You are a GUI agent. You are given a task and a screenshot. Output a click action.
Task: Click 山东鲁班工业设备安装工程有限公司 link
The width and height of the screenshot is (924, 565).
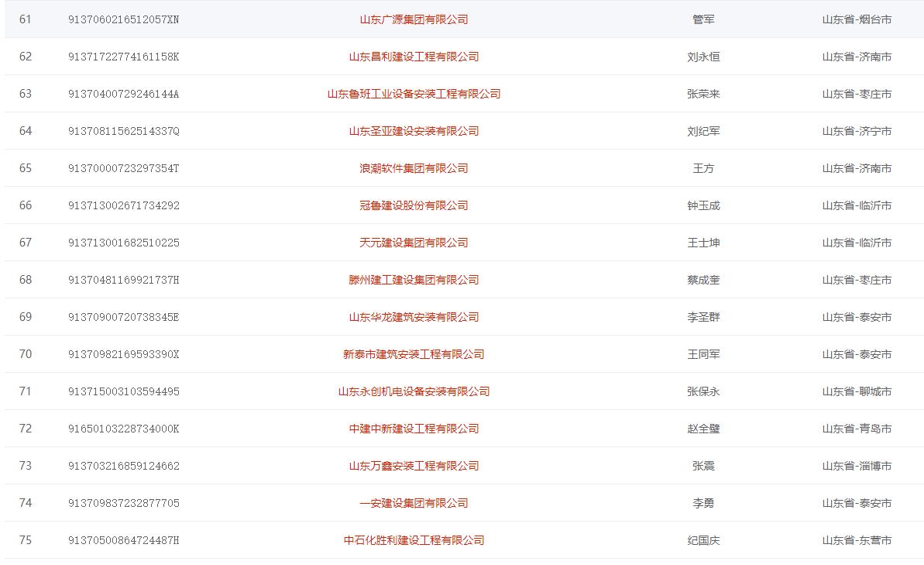point(414,94)
